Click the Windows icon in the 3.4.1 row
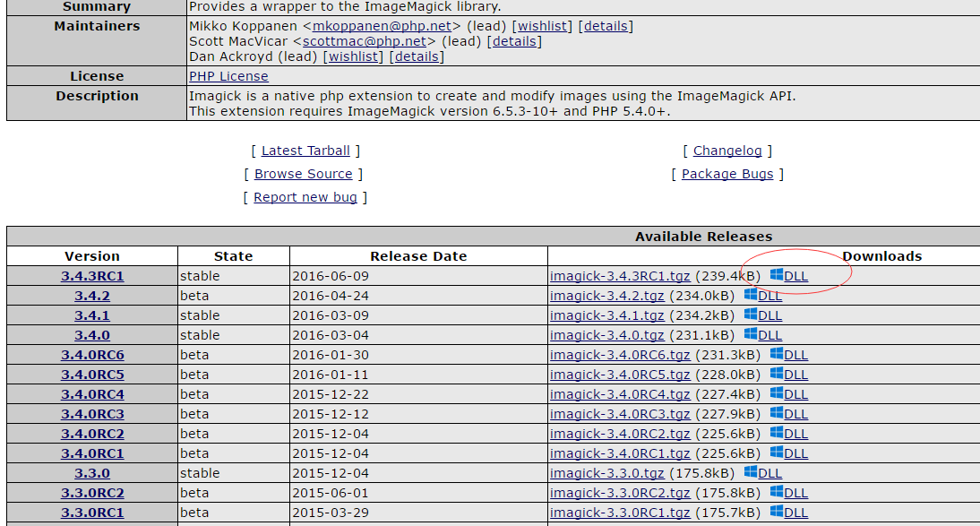Image resolution: width=980 pixels, height=526 pixels. [x=751, y=314]
